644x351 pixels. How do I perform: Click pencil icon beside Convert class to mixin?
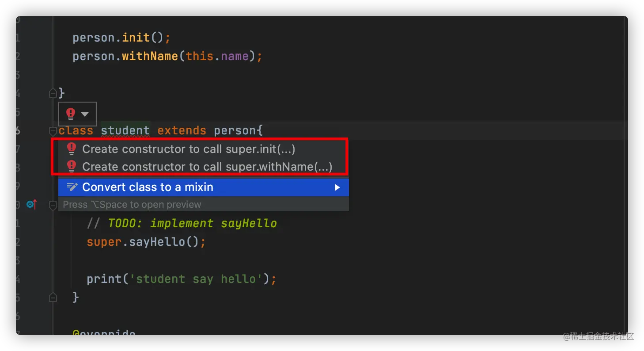click(x=72, y=187)
